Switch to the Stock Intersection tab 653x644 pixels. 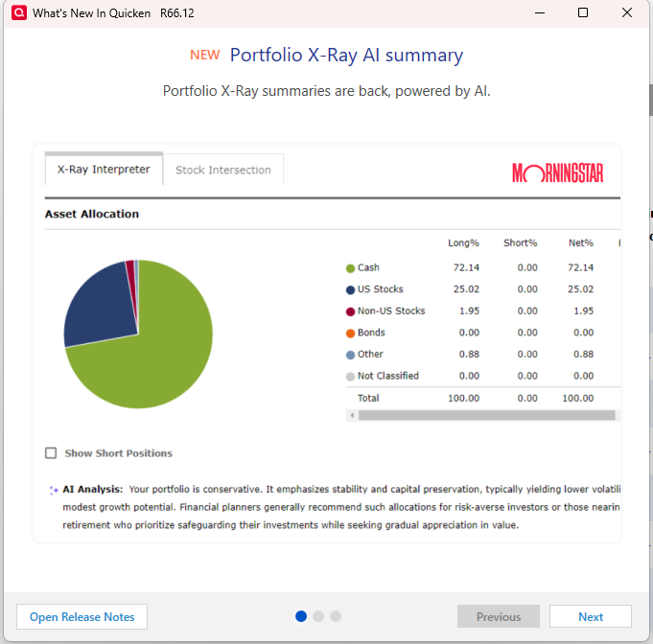click(x=223, y=170)
